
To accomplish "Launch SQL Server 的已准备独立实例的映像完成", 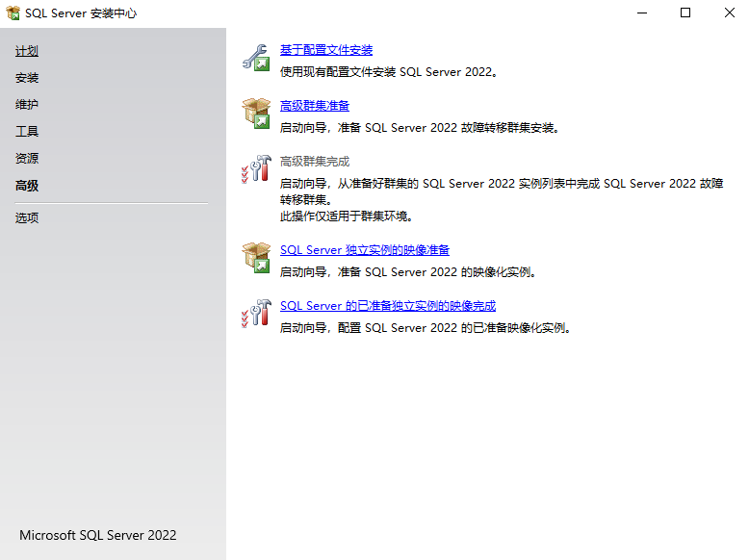I will pos(388,306).
